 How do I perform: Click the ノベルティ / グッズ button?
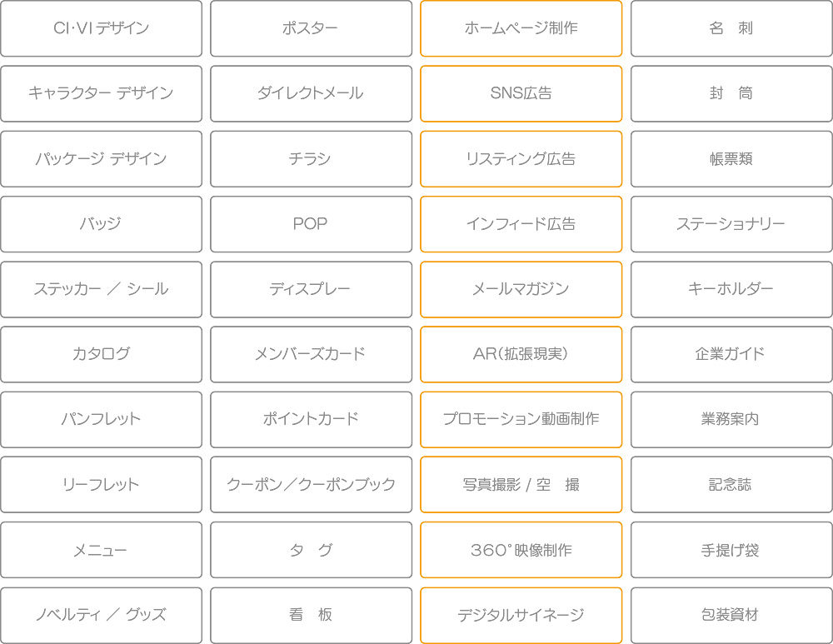101,616
